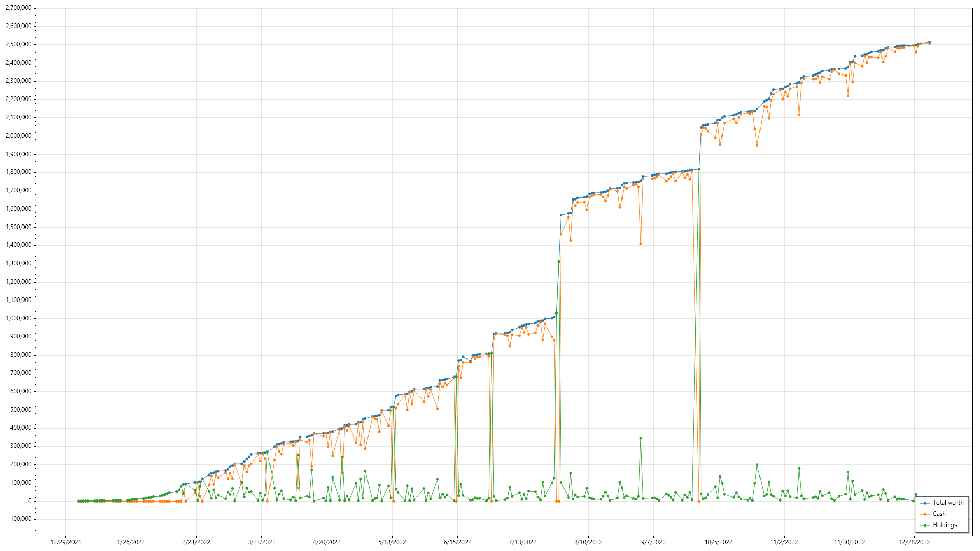Click the -100,000 value axis label

(x=19, y=519)
